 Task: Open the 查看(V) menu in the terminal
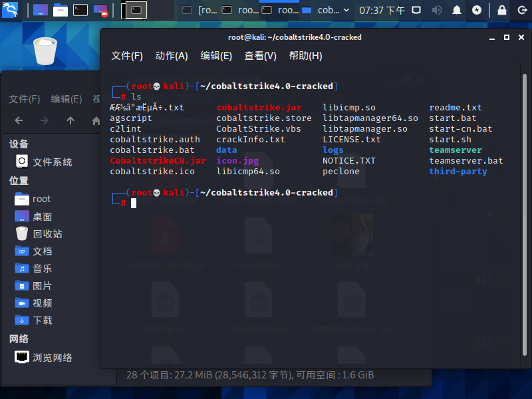(x=260, y=56)
